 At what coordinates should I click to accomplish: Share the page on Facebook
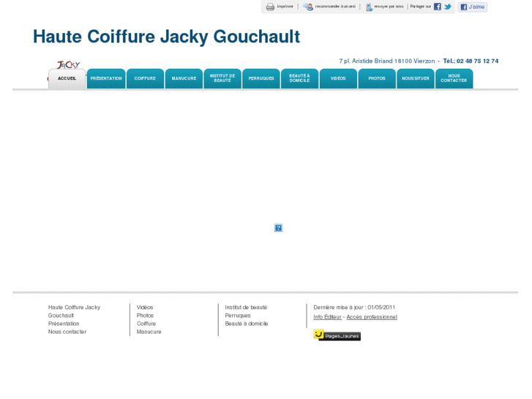(438, 7)
